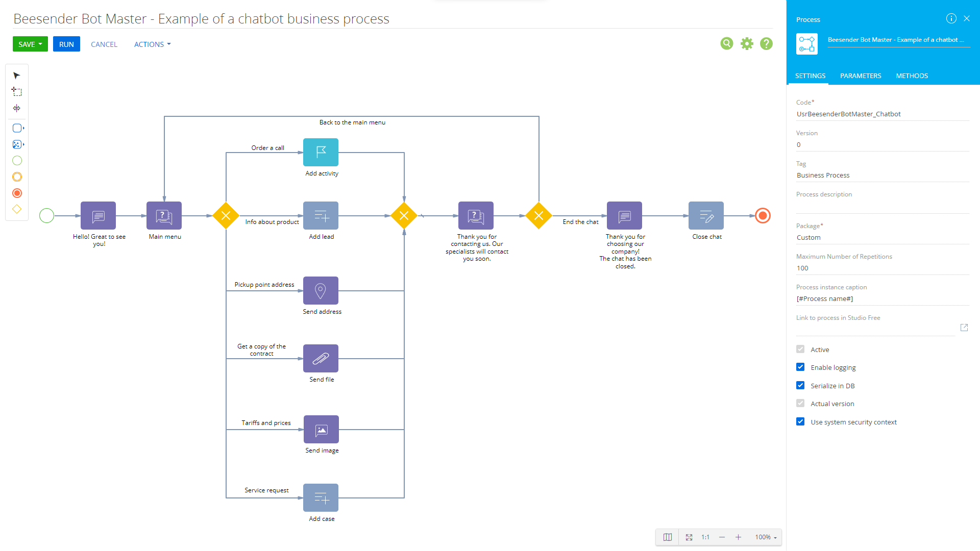Switch to the PARAMETERS tab
This screenshot has width=980, height=551.
point(861,76)
